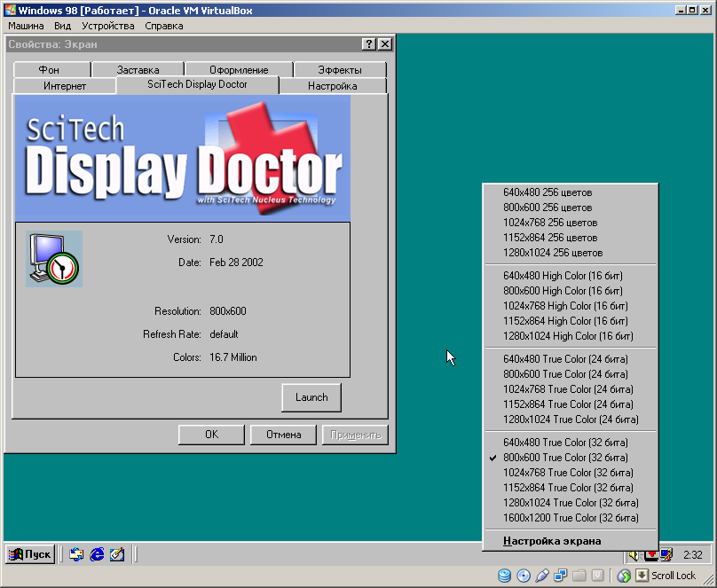
Task: Pick 800x600 True Color (24 бита)
Action: tap(571, 373)
